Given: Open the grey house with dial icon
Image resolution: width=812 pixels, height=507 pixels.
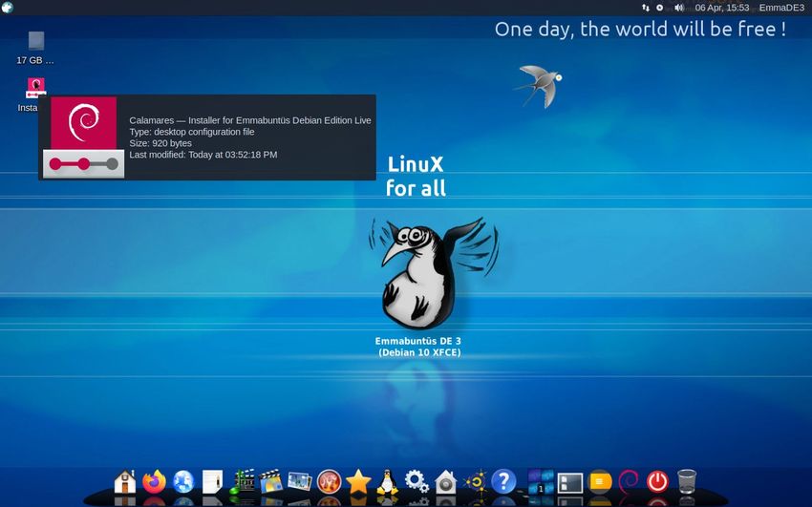Looking at the screenshot, I should pos(445,481).
